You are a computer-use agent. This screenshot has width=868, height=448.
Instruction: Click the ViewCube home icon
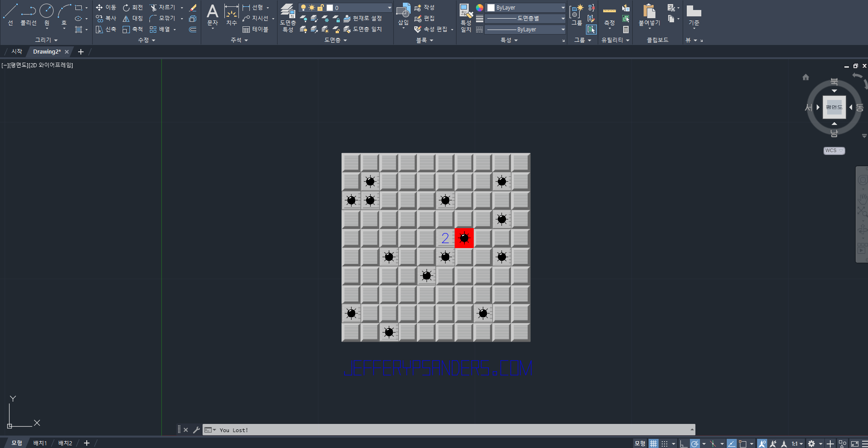click(x=806, y=77)
